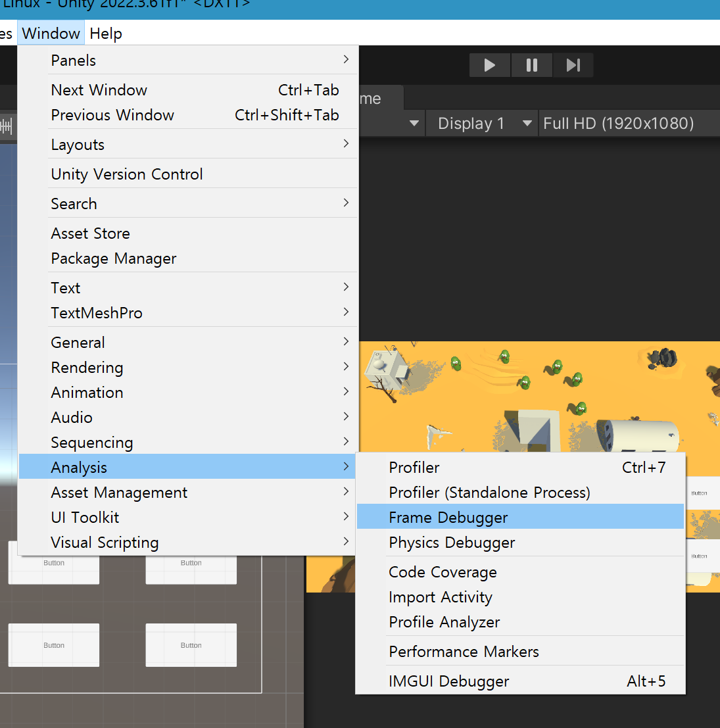
Task: Expand the Search submenu
Action: tap(188, 204)
